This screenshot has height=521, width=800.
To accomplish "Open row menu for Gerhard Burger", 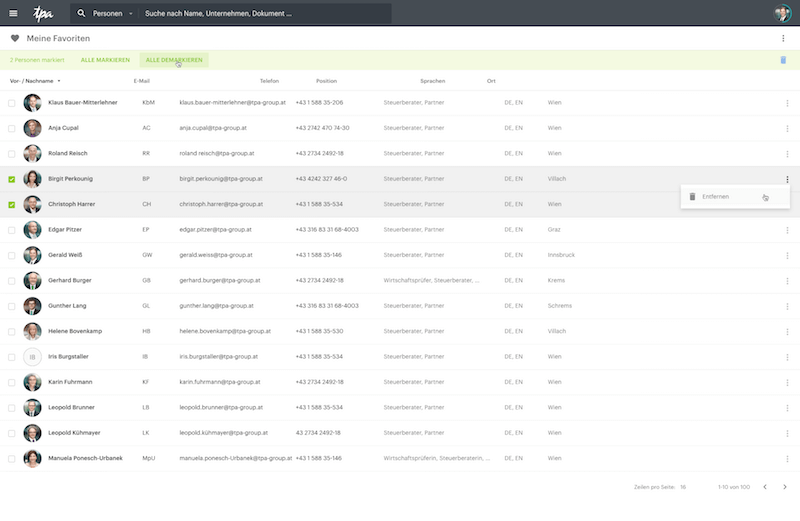I will 787,281.
